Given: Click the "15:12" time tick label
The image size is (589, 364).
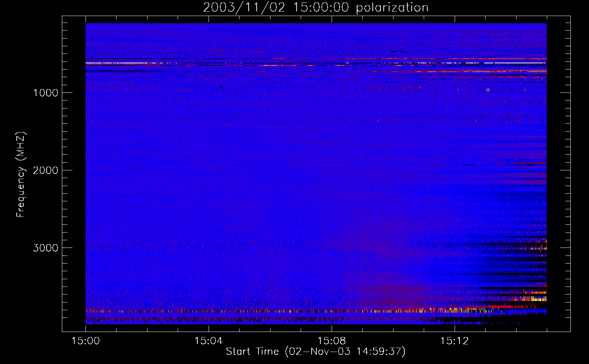Looking at the screenshot, I should pos(455,341).
